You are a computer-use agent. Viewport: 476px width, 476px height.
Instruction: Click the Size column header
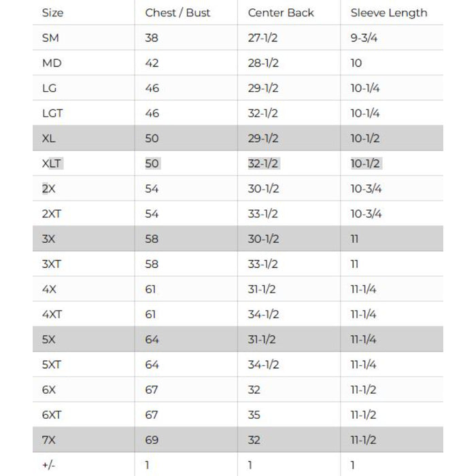52,13
